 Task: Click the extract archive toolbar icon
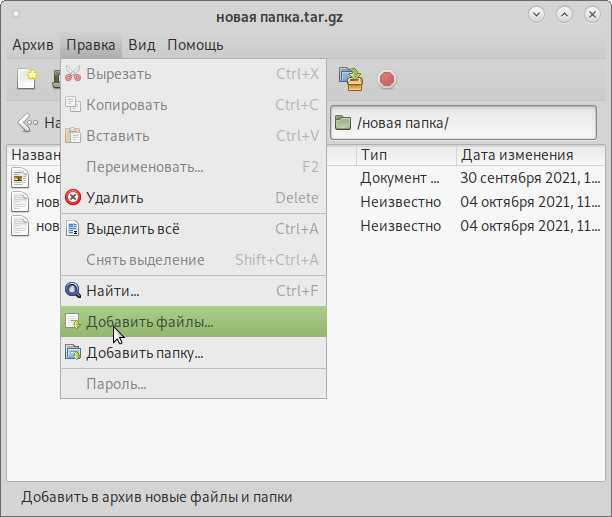click(350, 79)
